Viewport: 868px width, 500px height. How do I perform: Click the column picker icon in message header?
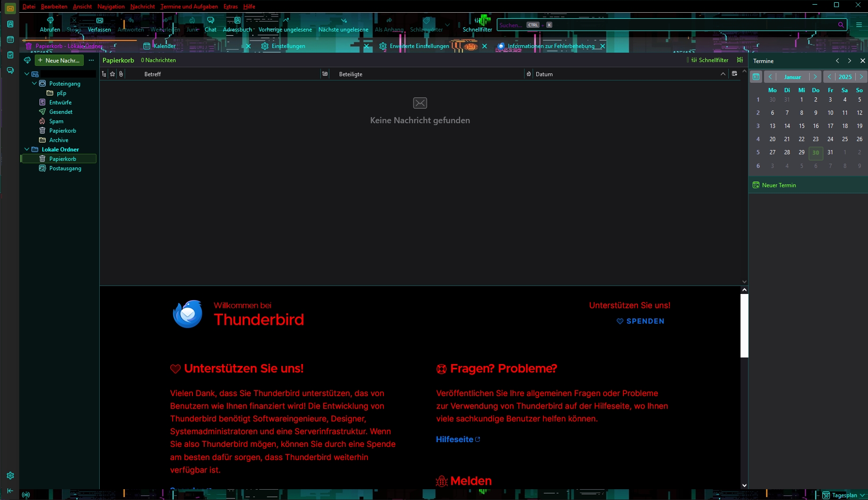point(734,74)
